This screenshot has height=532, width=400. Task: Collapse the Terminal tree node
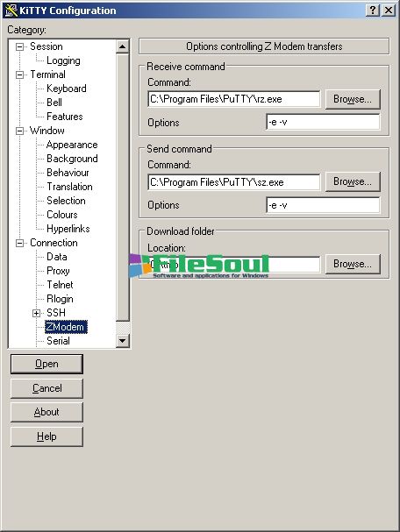tap(20, 74)
